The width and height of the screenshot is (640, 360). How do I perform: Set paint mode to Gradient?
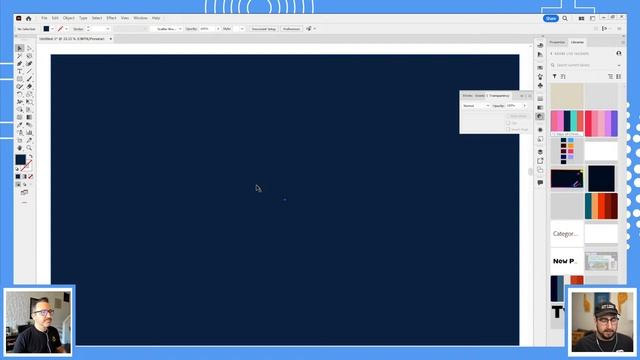(24, 177)
